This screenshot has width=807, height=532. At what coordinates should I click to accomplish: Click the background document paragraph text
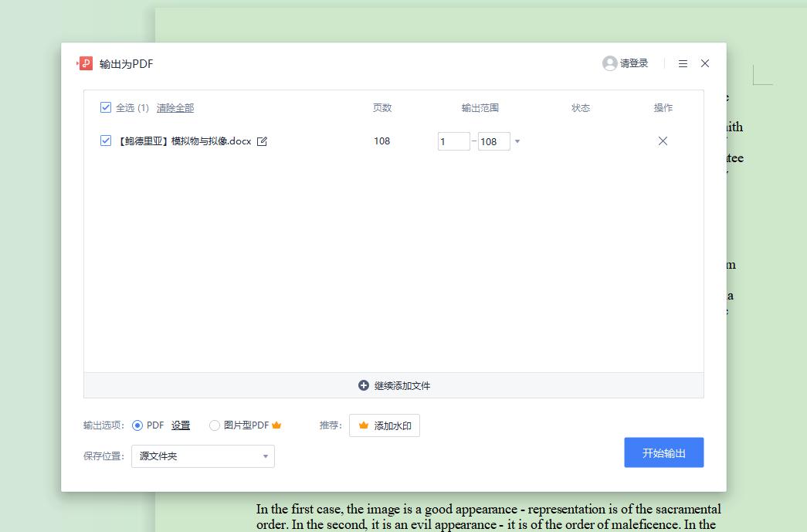(488, 517)
